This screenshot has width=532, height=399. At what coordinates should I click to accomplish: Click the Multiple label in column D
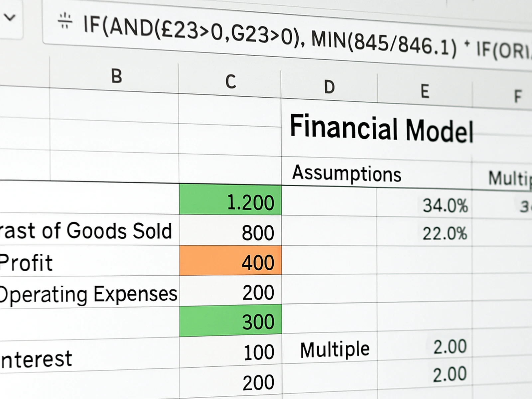[334, 350]
